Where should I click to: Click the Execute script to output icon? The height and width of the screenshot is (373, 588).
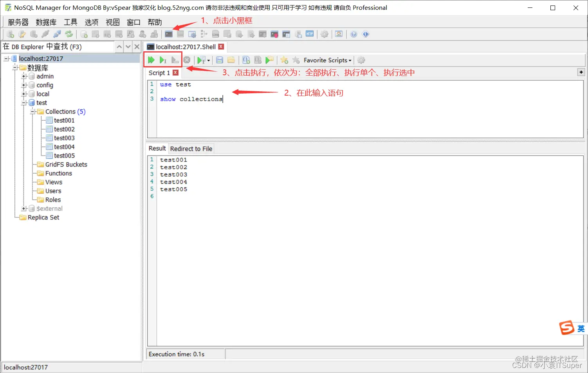click(201, 60)
